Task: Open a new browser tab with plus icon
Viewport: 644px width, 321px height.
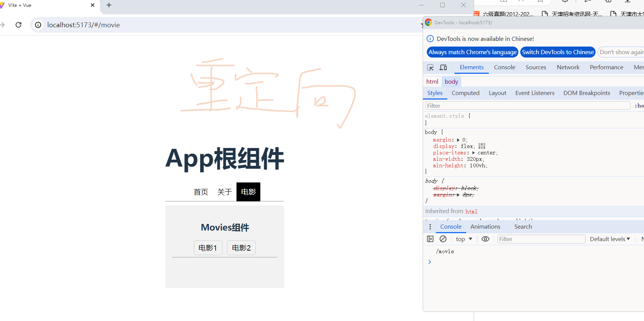Action: pyautogui.click(x=109, y=5)
